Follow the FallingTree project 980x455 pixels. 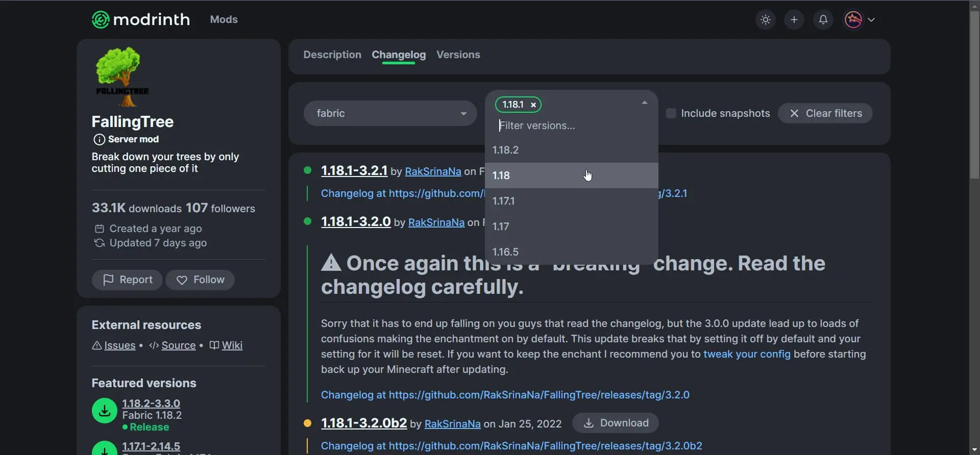200,280
